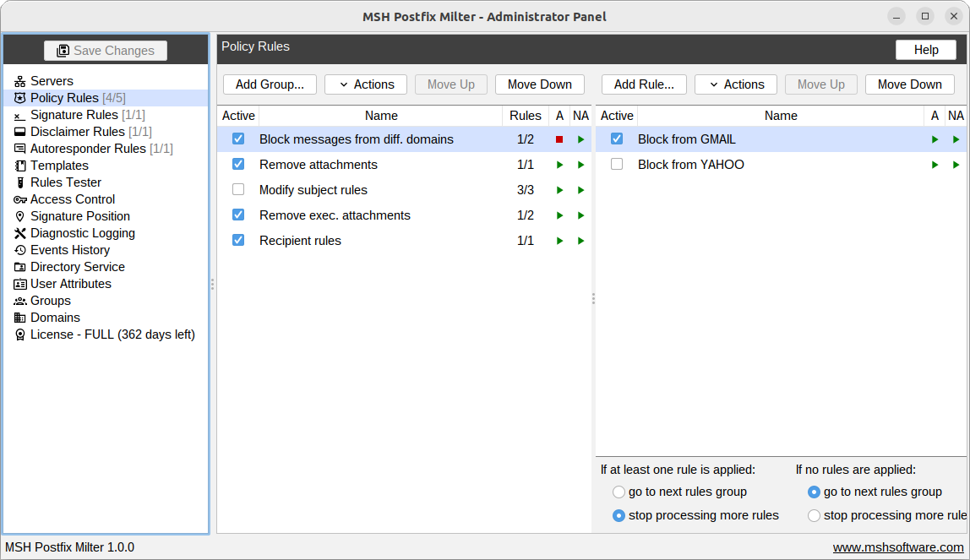
Task: Select the Modify subject rules row
Action: (x=405, y=190)
